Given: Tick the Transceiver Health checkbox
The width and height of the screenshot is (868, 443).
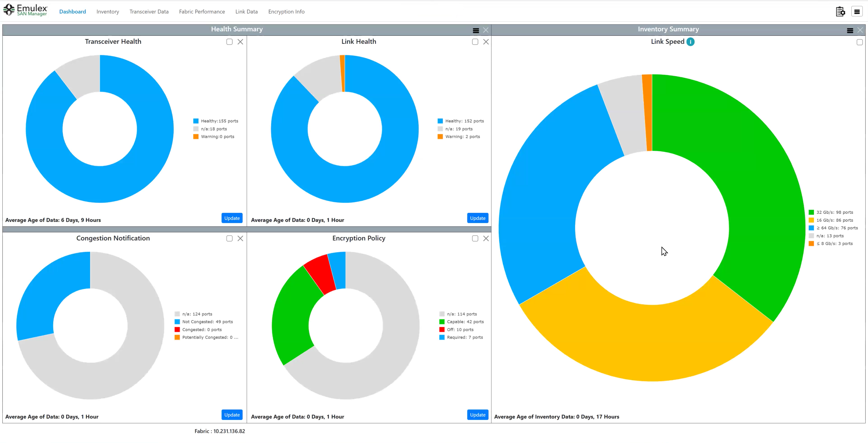Looking at the screenshot, I should point(229,42).
